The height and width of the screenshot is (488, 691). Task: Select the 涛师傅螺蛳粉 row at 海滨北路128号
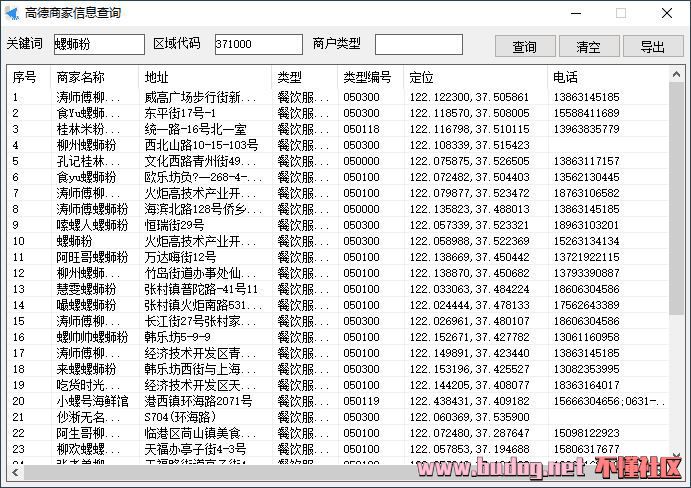coord(338,209)
